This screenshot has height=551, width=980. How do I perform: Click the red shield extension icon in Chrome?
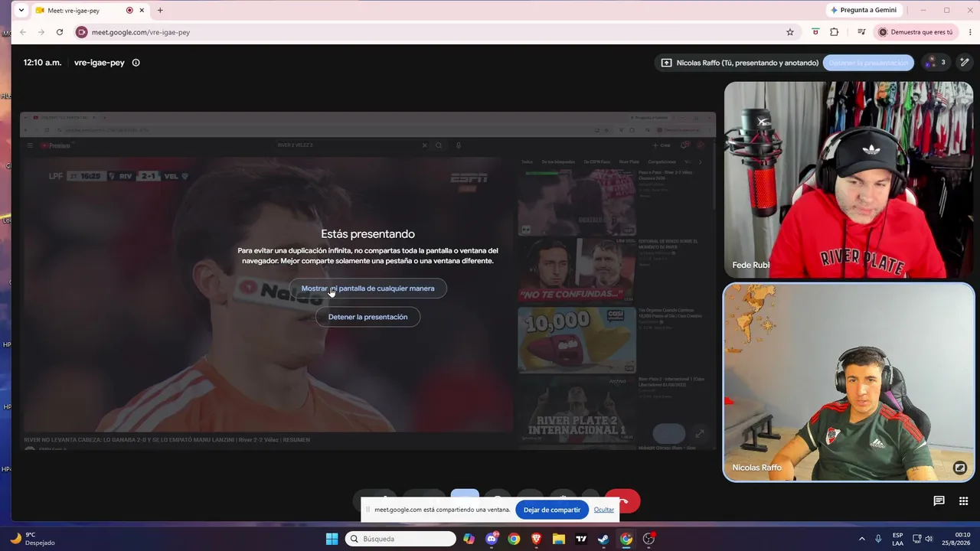pyautogui.click(x=815, y=32)
